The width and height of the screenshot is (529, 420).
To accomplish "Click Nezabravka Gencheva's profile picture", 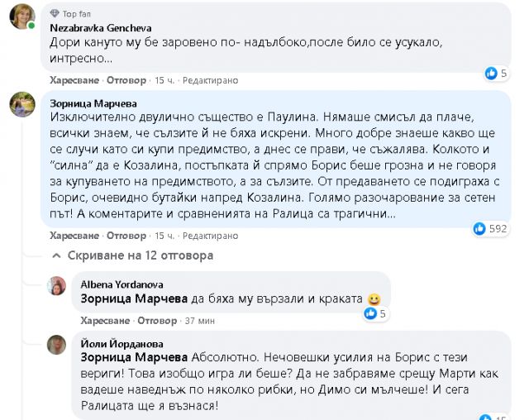I will click(x=22, y=17).
